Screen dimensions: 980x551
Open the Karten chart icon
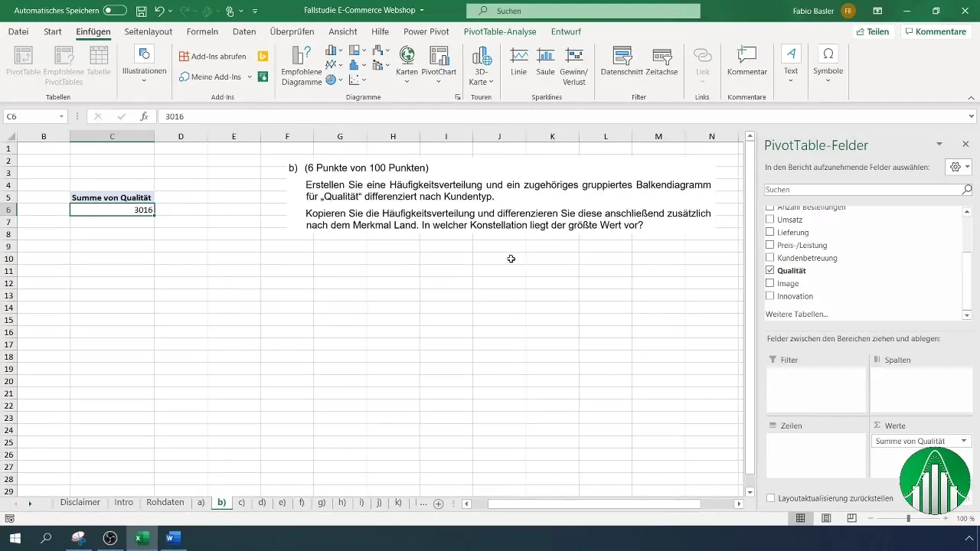click(407, 64)
